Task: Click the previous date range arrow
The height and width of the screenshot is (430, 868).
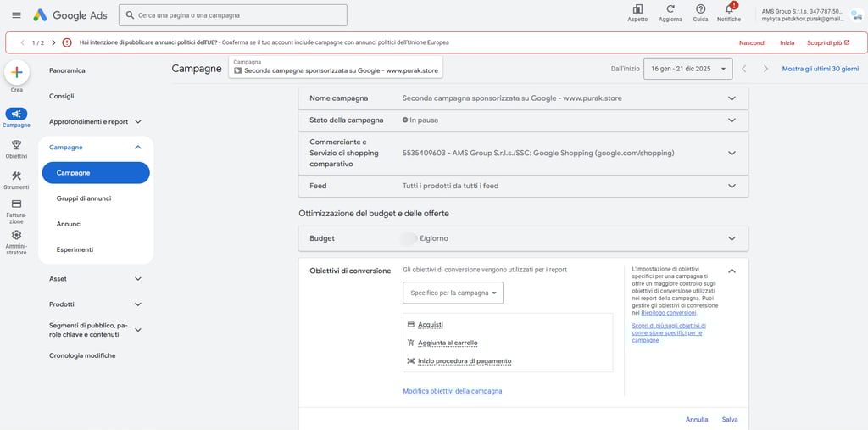Action: 744,69
